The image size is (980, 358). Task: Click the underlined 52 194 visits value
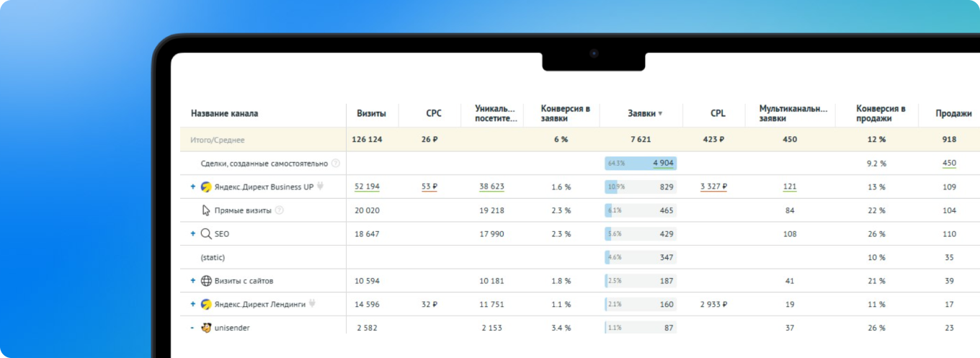pos(367,187)
